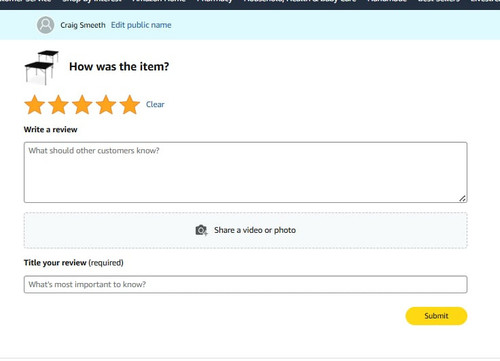Click the tables product thumbnail
Viewport: 500px width, 361px height.
pyautogui.click(x=42, y=67)
